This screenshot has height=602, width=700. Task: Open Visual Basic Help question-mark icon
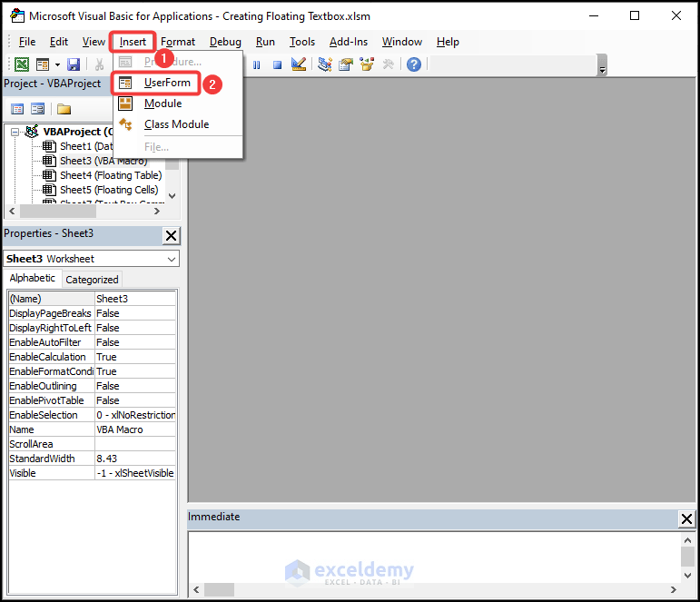pyautogui.click(x=414, y=64)
